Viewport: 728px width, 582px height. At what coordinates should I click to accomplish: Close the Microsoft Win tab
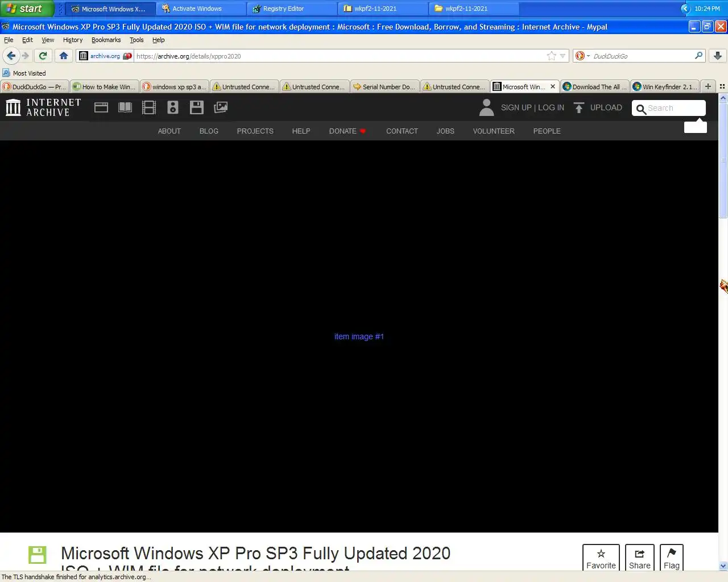(x=553, y=86)
